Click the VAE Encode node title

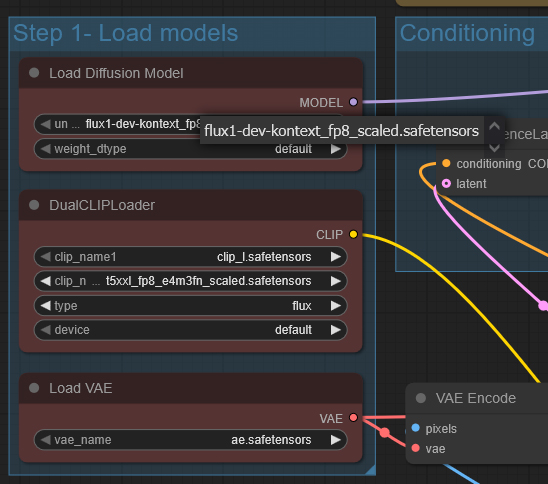coord(476,398)
